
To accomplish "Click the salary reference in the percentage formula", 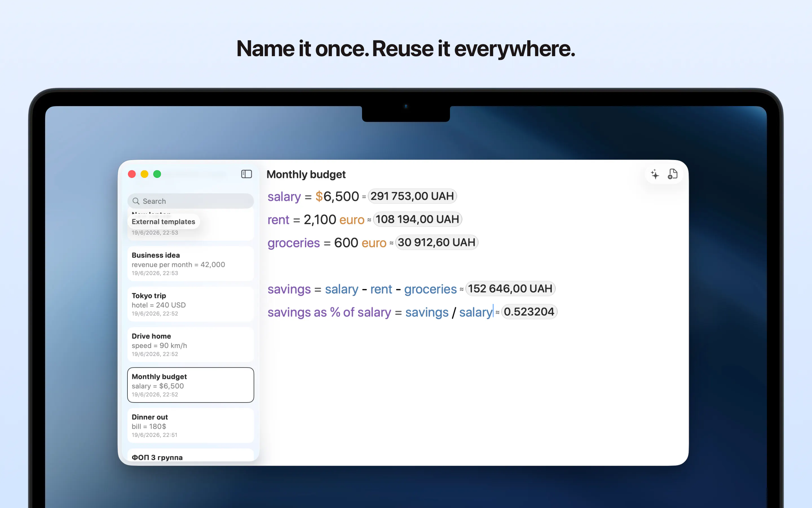I will pos(476,313).
